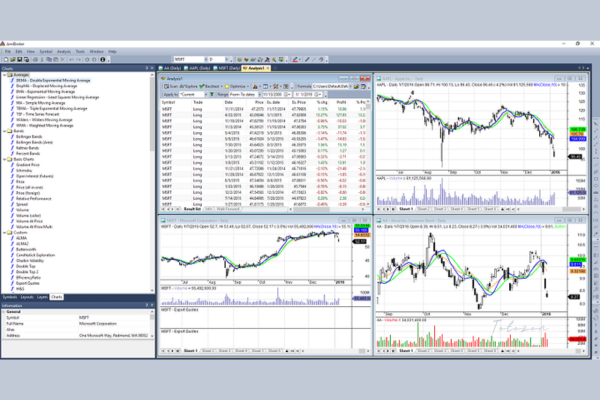
Task: Click the Sheet 1 tab in MSFT chart
Action: coord(191,352)
